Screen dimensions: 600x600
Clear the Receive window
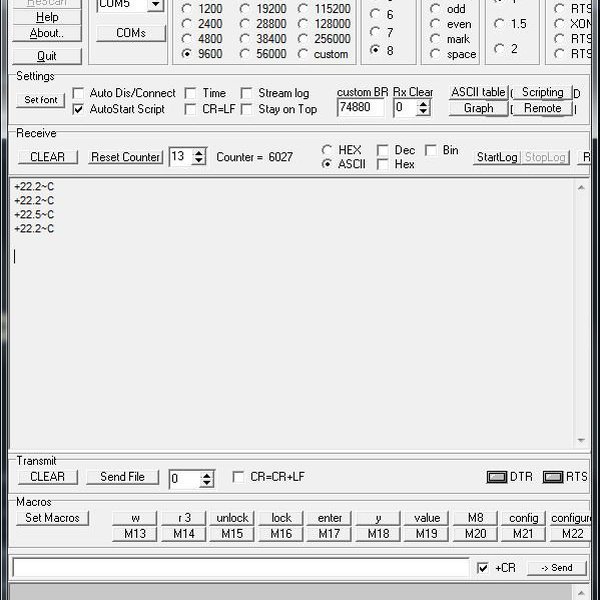47,157
